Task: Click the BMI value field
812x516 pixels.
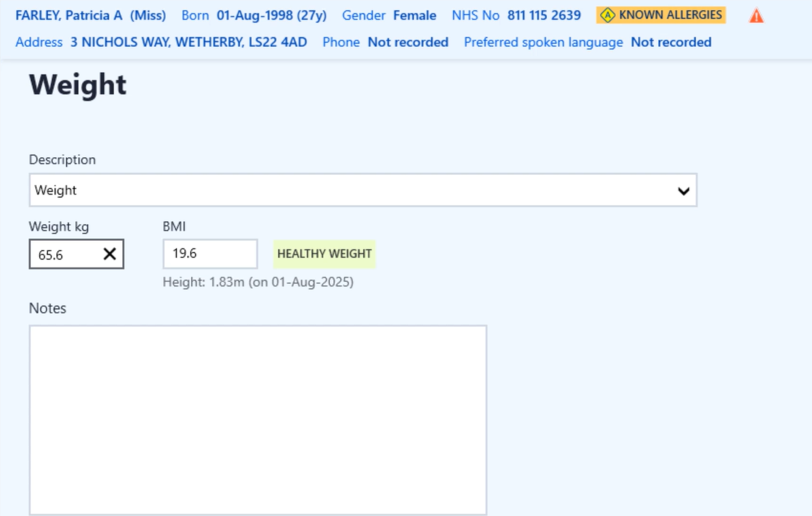Action: [210, 254]
